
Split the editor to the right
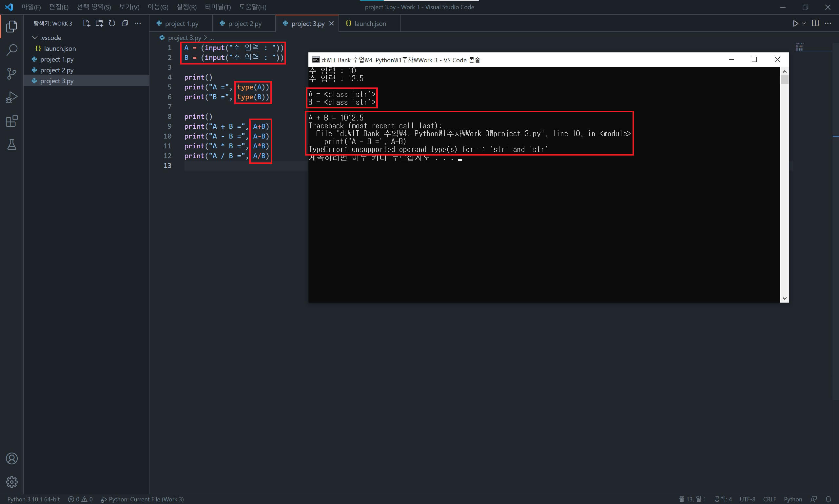point(815,23)
